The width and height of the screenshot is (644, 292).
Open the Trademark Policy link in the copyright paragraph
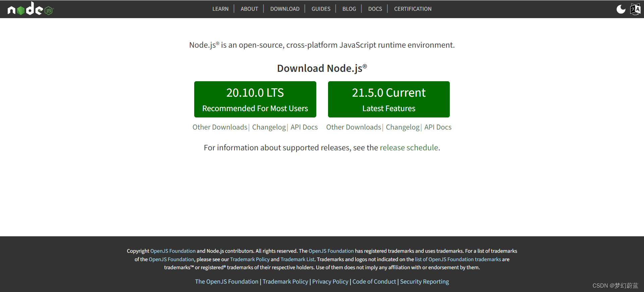250,259
